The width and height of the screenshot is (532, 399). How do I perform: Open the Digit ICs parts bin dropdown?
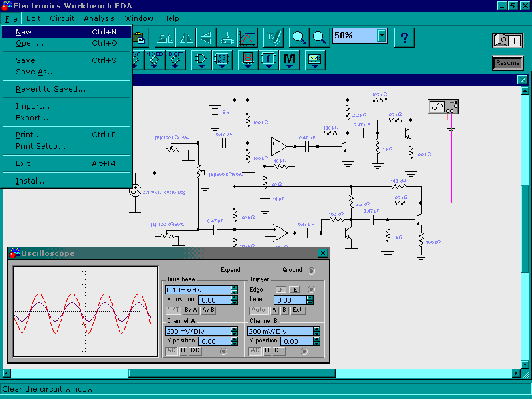[175, 60]
